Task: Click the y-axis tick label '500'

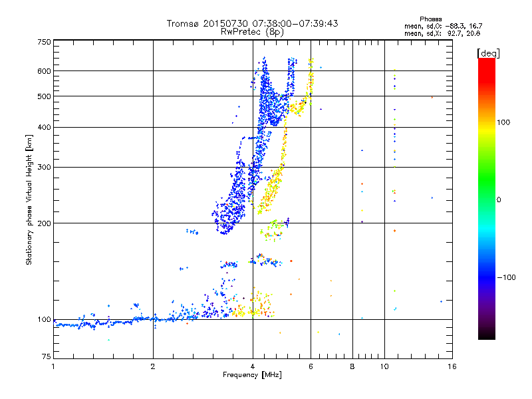Action: (44, 96)
